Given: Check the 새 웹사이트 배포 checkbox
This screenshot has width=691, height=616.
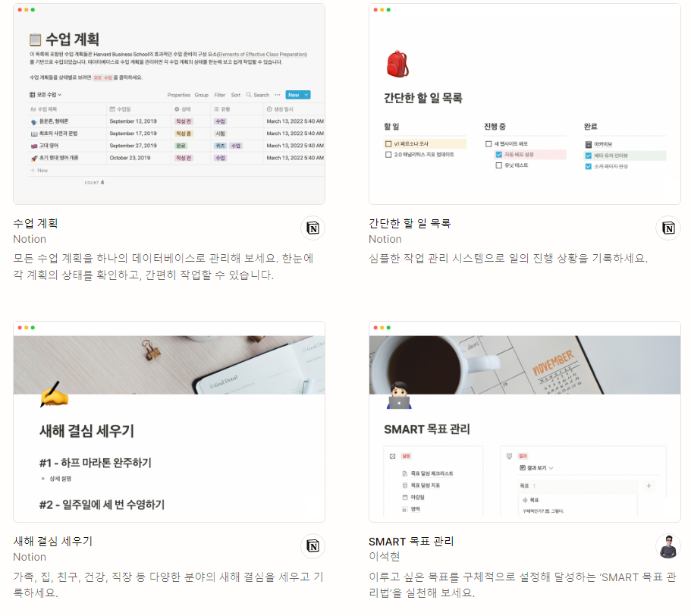Looking at the screenshot, I should [x=488, y=143].
